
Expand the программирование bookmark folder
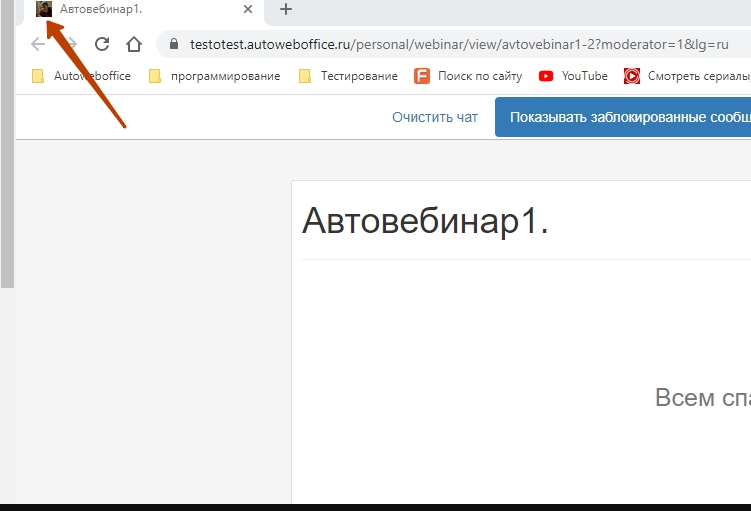click(x=214, y=76)
